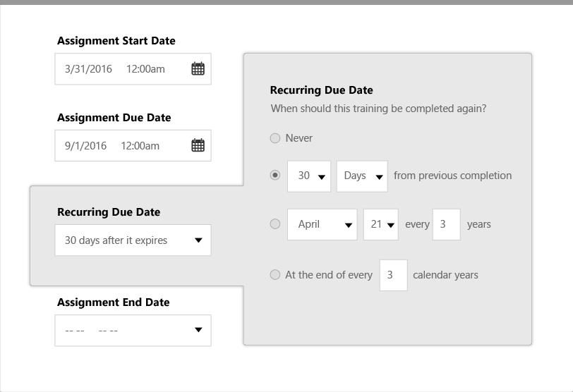
Task: Click the 12:00am start time text
Action: click(x=145, y=69)
